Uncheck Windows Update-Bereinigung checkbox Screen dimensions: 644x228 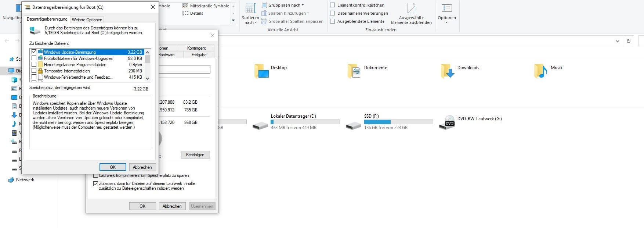tap(34, 52)
